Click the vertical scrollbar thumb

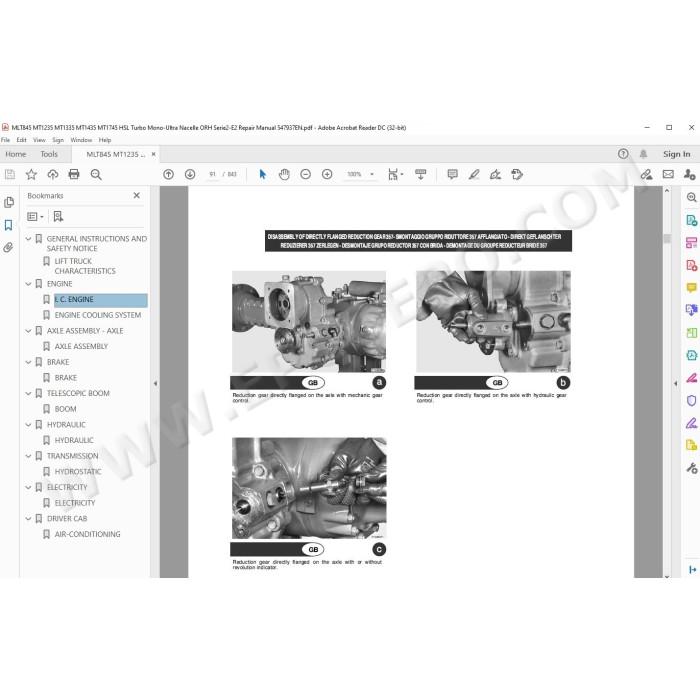tap(667, 238)
